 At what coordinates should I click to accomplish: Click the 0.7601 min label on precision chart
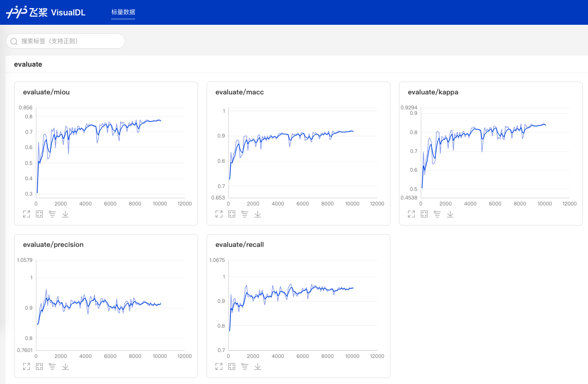[x=25, y=350]
